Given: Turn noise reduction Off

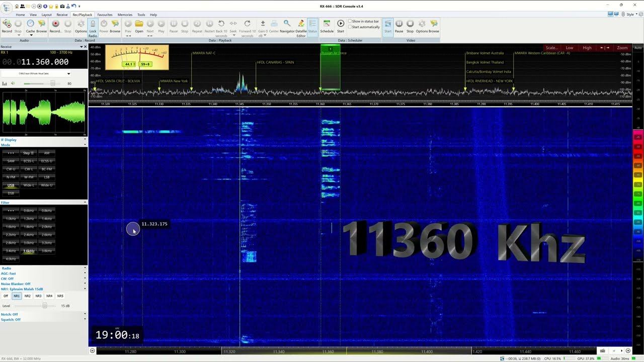Looking at the screenshot, I should (x=6, y=296).
